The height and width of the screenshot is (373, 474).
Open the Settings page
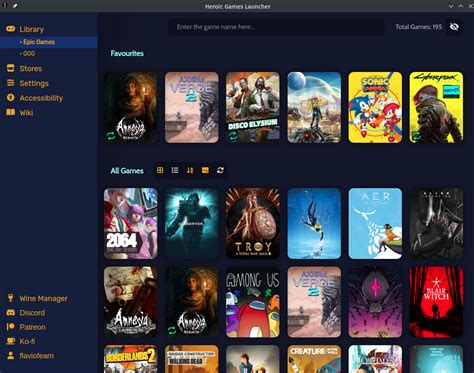click(x=34, y=83)
